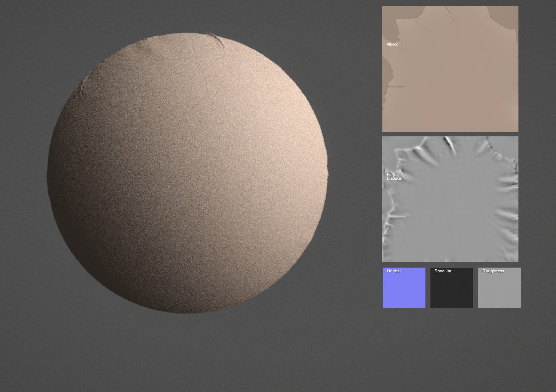Image resolution: width=556 pixels, height=392 pixels.
Task: Click the Albedo texture map thumbnail
Action: tap(450, 69)
